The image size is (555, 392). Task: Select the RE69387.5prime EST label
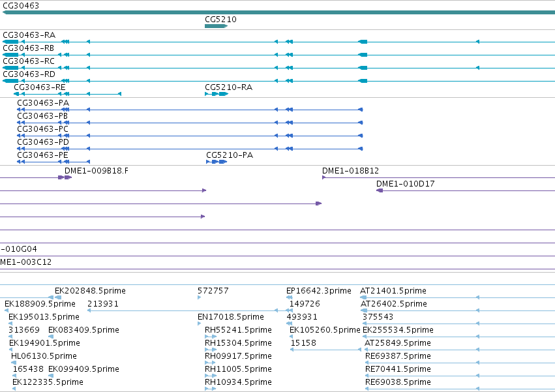(398, 356)
